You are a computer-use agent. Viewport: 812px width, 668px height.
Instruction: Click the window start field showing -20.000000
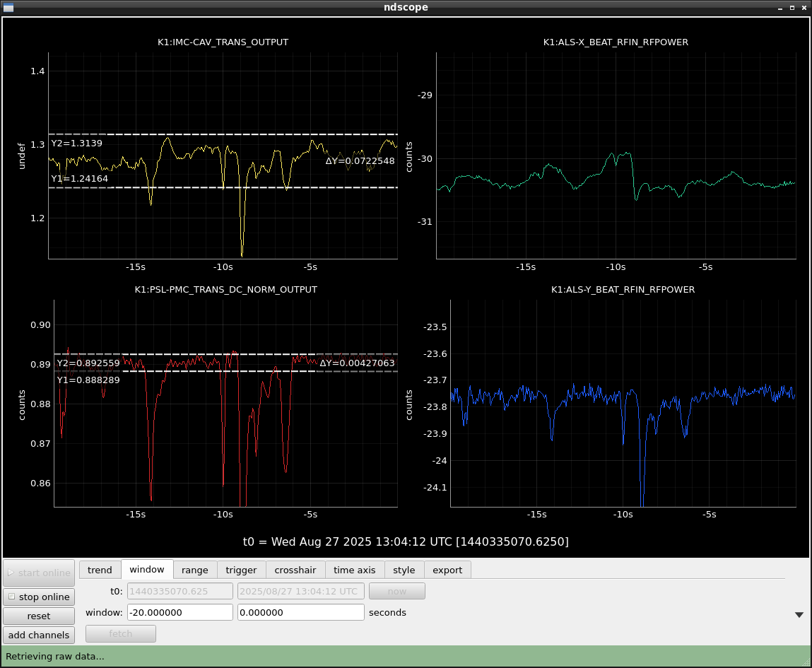coord(180,612)
